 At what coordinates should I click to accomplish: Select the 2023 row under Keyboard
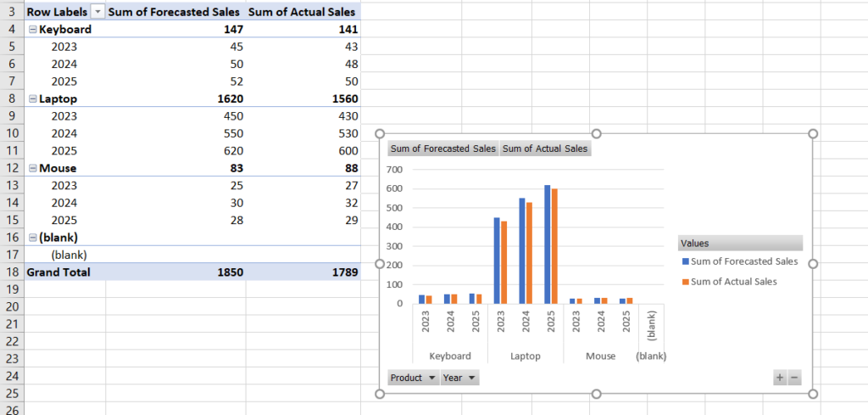[65, 47]
